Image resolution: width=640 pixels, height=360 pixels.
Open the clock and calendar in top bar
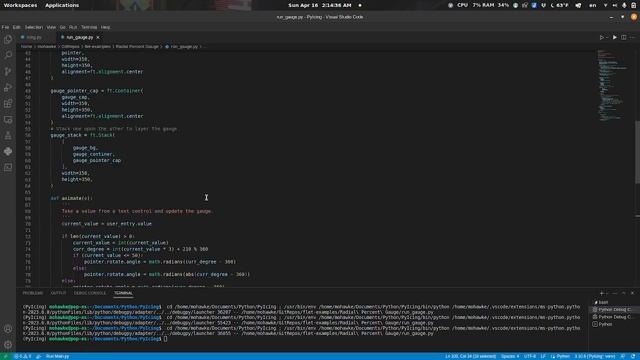pos(320,5)
